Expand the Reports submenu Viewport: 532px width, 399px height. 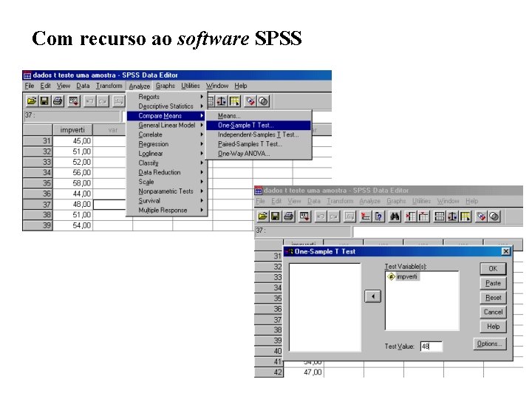click(x=166, y=97)
